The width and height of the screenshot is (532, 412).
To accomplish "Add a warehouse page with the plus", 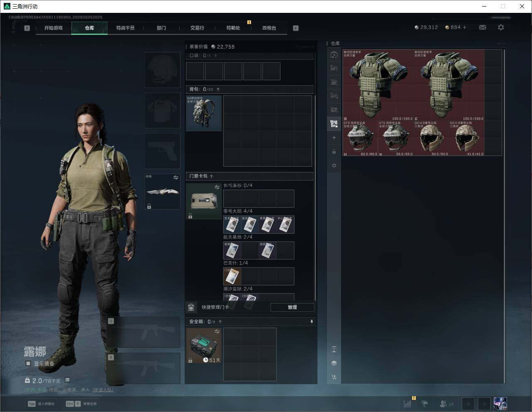I will (334, 137).
